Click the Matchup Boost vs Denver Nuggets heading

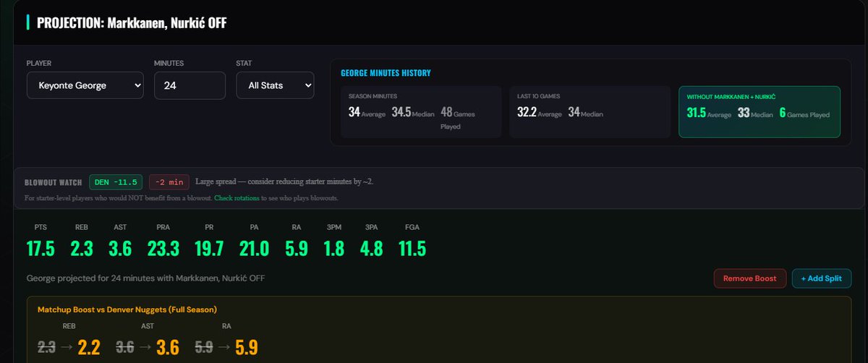click(127, 309)
